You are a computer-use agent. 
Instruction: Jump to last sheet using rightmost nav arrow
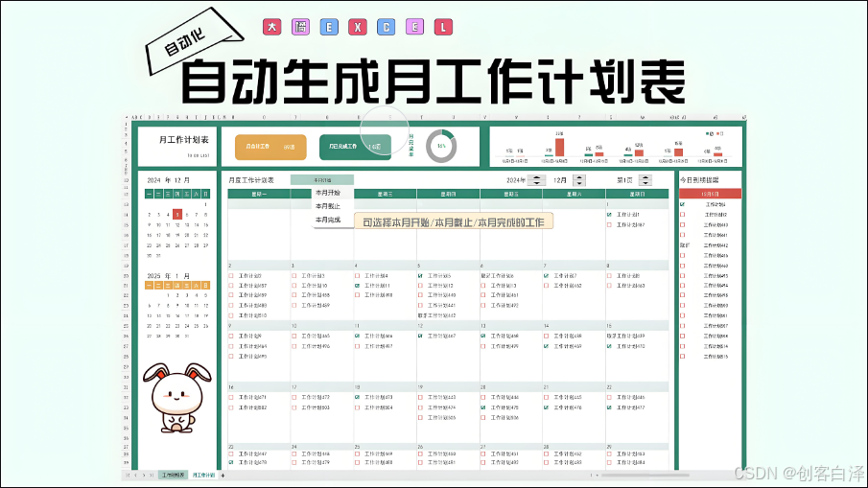click(x=152, y=476)
